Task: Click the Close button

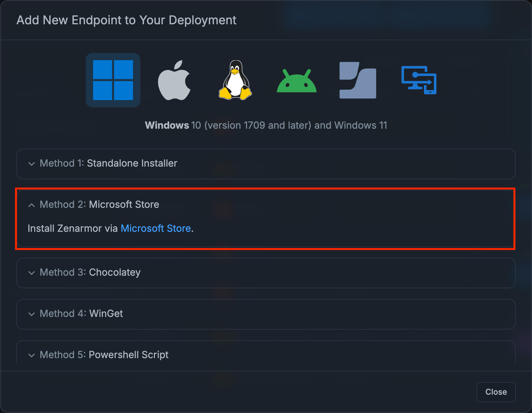Action: [496, 392]
